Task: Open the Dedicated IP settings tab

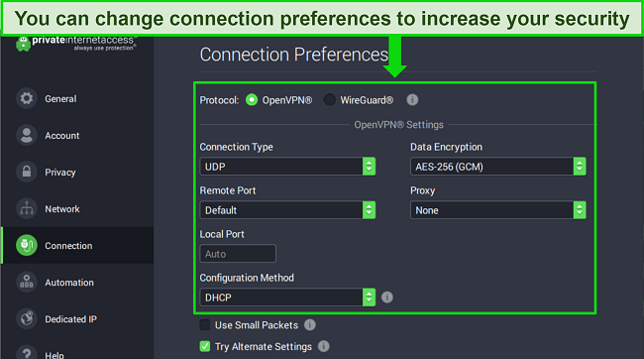Action: (77, 318)
